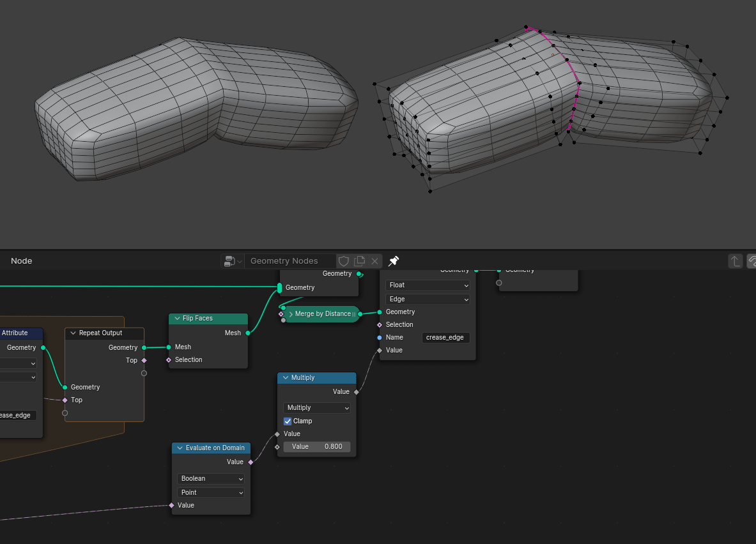Enable the Fake User shield for Geometry Nodes
Image resolution: width=756 pixels, height=544 pixels.
click(344, 261)
